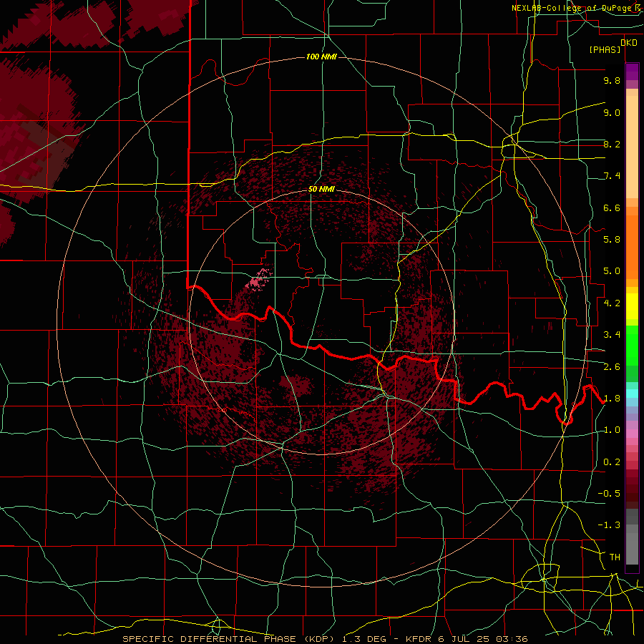Click the TH threshold label on scale

coord(615,557)
